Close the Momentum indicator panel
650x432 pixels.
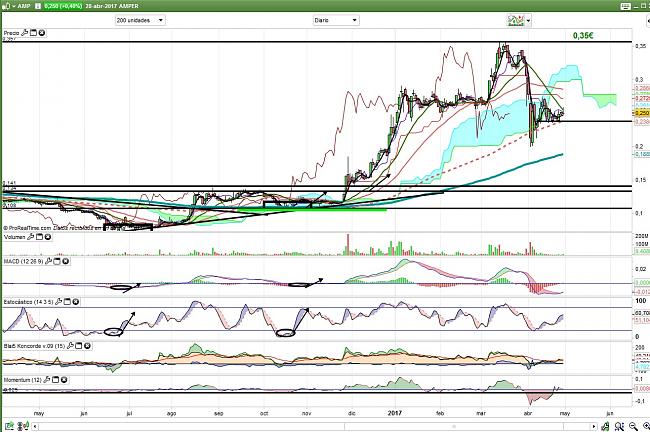tap(64, 380)
